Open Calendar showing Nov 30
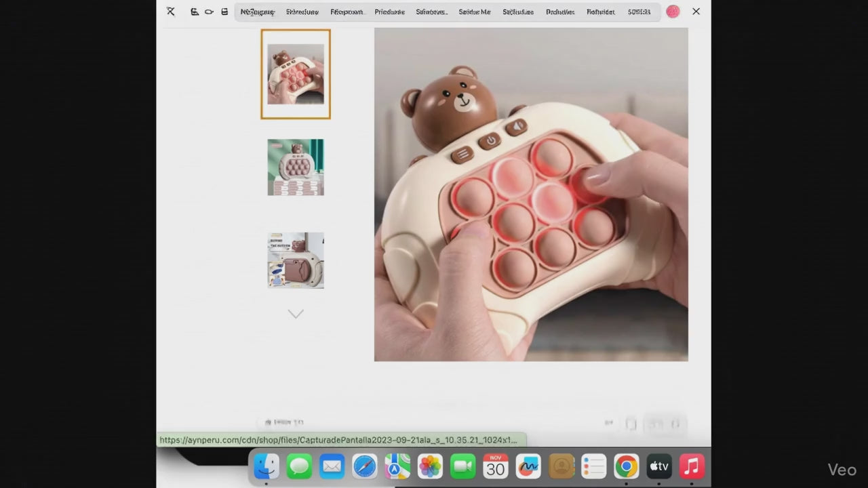This screenshot has height=488, width=868. tap(496, 466)
